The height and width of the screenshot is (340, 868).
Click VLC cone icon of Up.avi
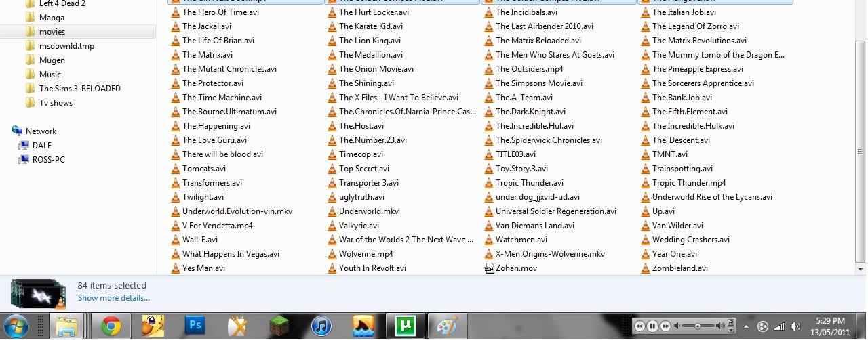[x=646, y=211]
